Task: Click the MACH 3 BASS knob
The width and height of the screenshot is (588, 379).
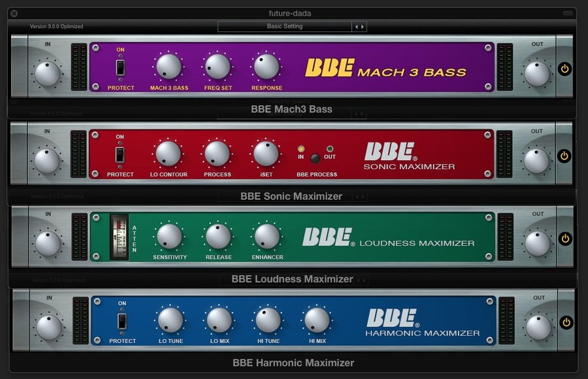Action: click(169, 67)
